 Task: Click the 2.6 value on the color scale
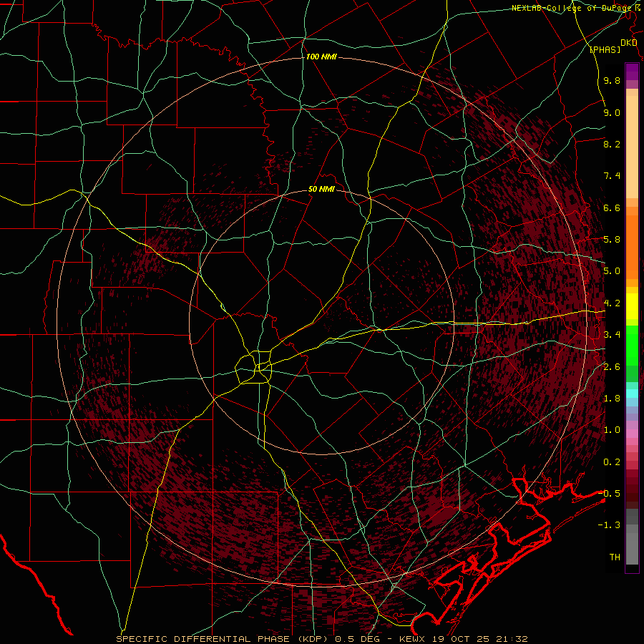(612, 367)
